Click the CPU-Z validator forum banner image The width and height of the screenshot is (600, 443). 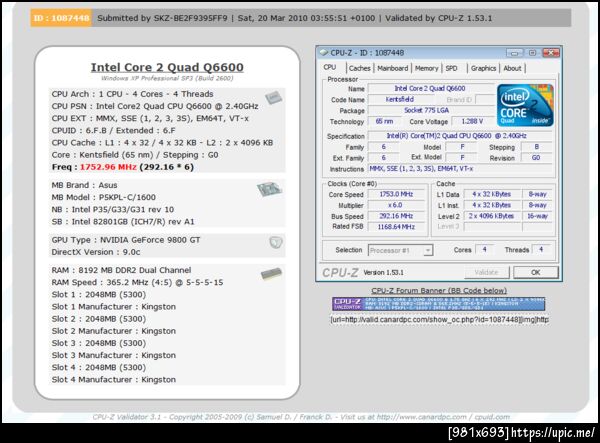coord(439,304)
